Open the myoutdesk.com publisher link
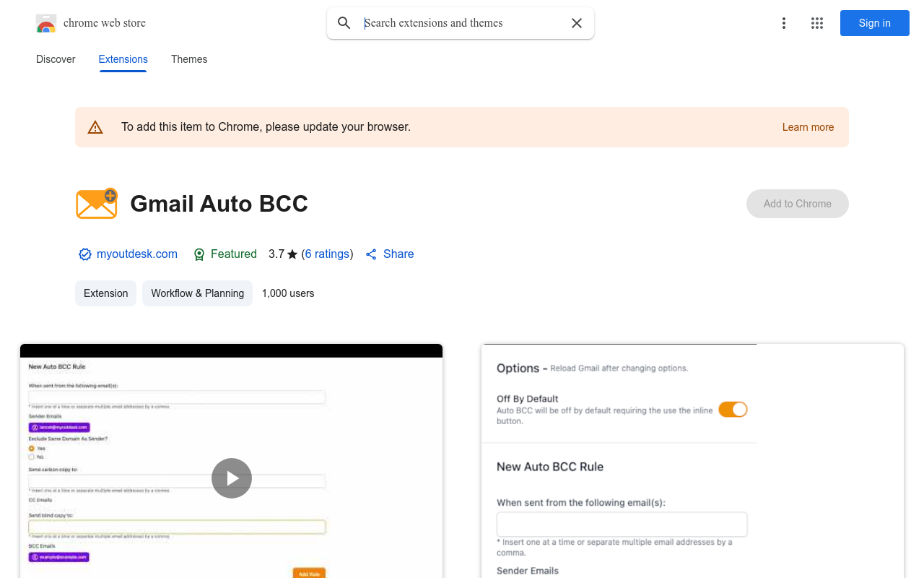This screenshot has height=578, width=924. point(137,254)
